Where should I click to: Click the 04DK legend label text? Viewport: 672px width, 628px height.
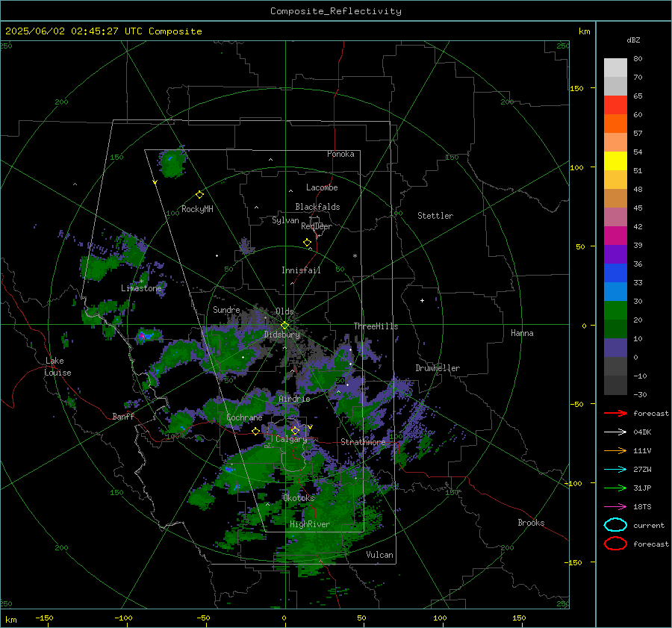(x=642, y=432)
